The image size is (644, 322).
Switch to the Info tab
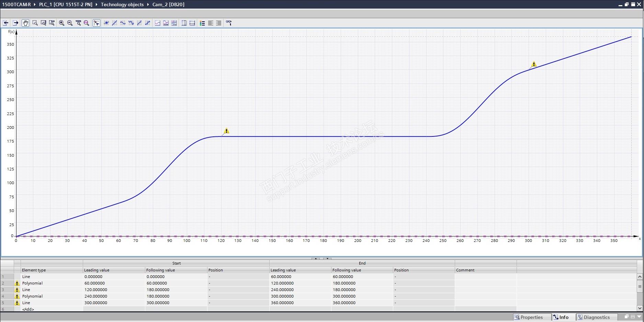[x=564, y=317]
